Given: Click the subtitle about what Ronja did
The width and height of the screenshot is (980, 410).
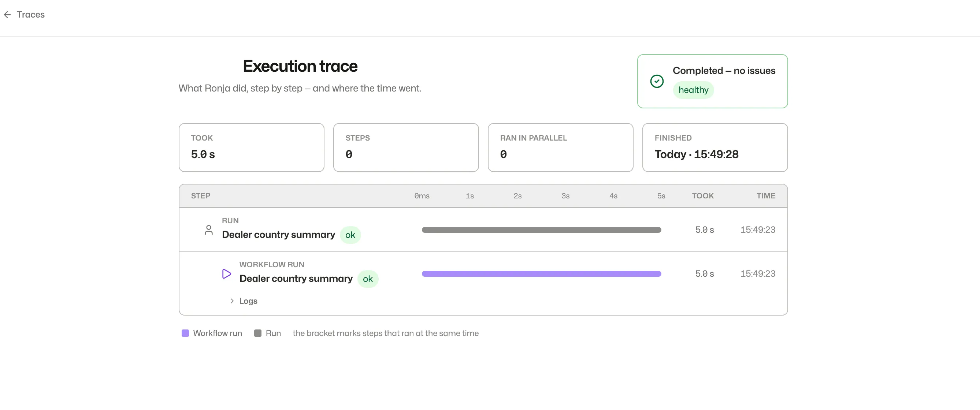Looking at the screenshot, I should click(300, 88).
